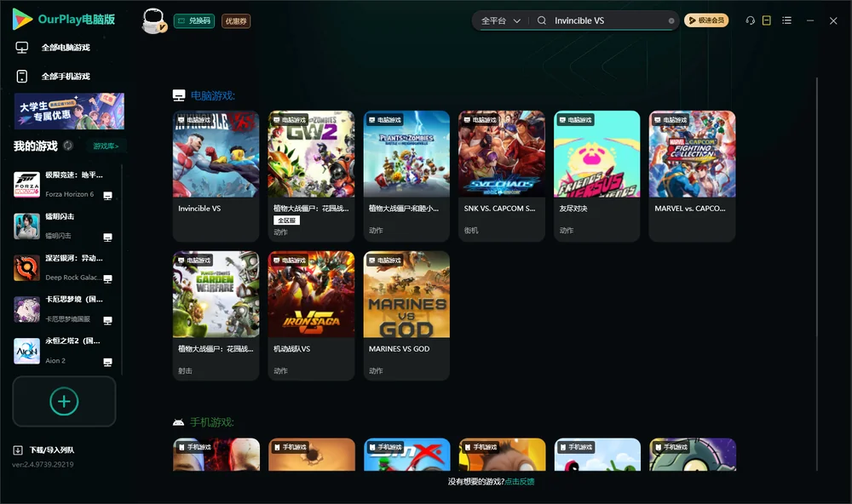Click the 电脑游戏 section header
This screenshot has width=852, height=504.
212,95
